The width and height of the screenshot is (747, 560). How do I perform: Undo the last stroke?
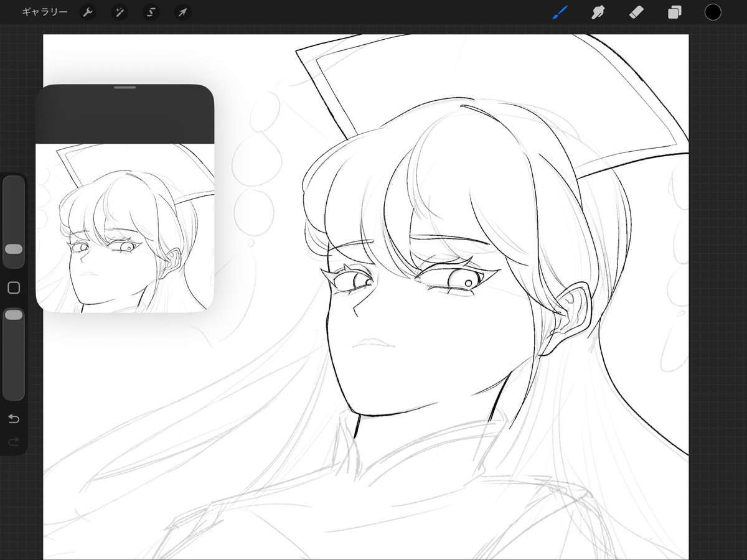click(14, 419)
